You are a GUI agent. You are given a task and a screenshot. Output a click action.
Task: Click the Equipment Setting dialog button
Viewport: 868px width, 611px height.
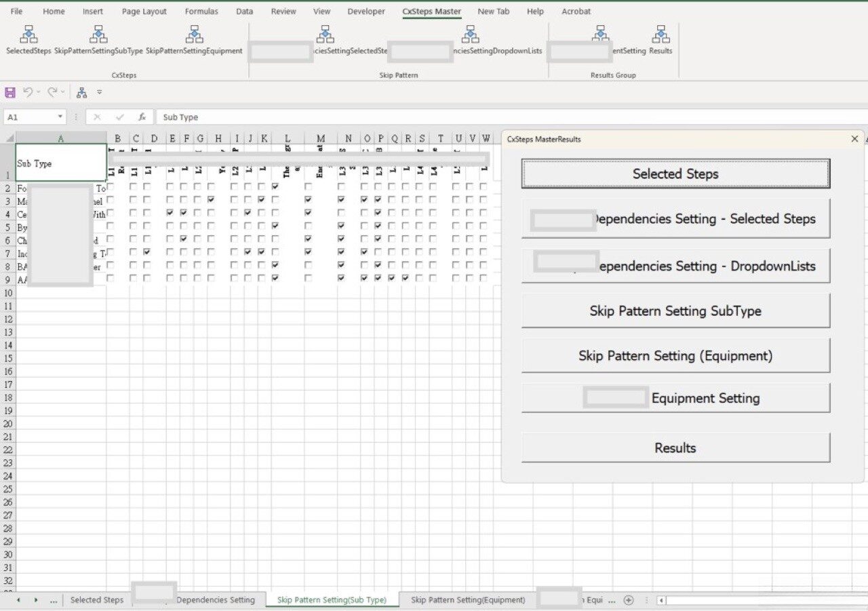point(675,398)
